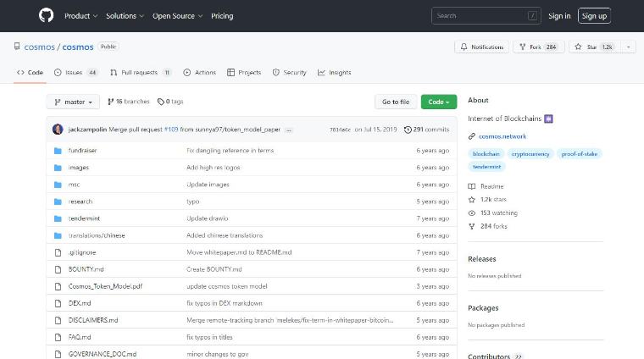Open the .gitignore file
The width and height of the screenshot is (644, 359).
(x=82, y=252)
